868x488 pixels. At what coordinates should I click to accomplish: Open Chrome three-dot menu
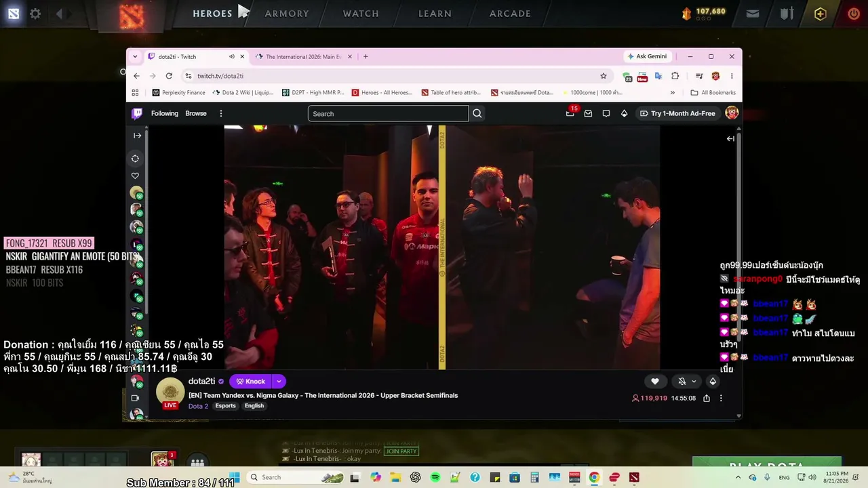pos(732,76)
